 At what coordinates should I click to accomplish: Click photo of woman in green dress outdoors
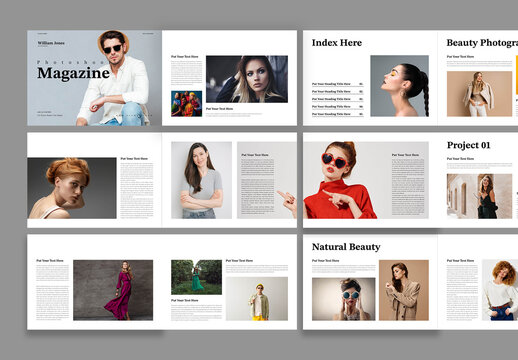[x=196, y=277]
